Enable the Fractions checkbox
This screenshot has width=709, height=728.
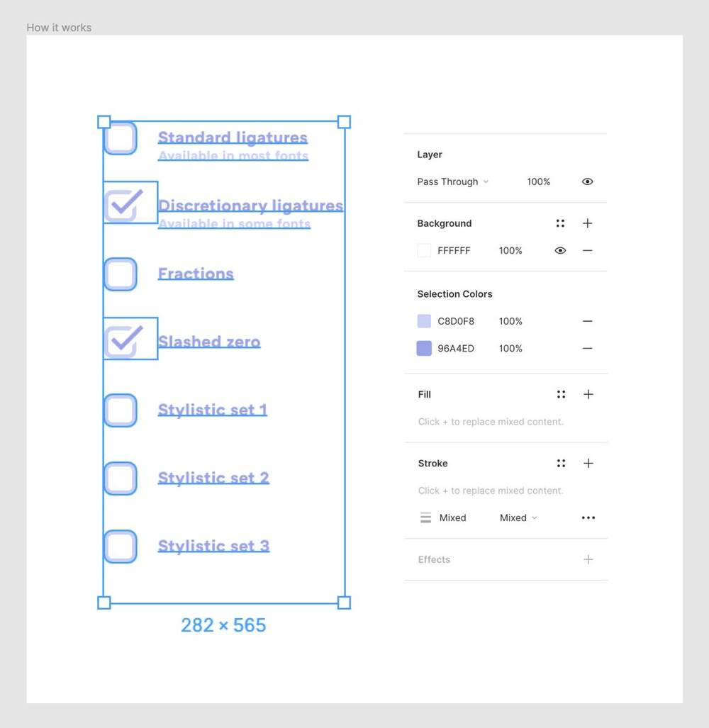121,274
